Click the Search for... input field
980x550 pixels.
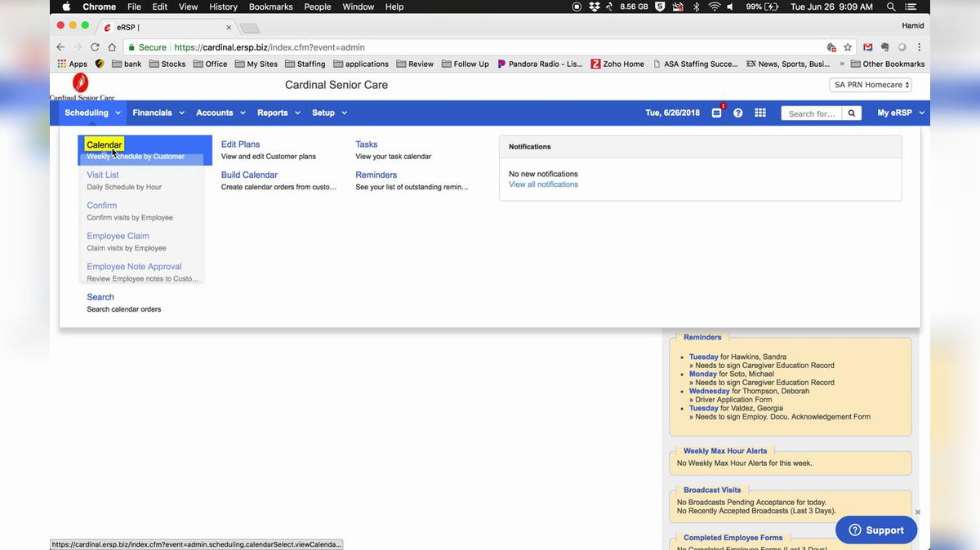811,113
